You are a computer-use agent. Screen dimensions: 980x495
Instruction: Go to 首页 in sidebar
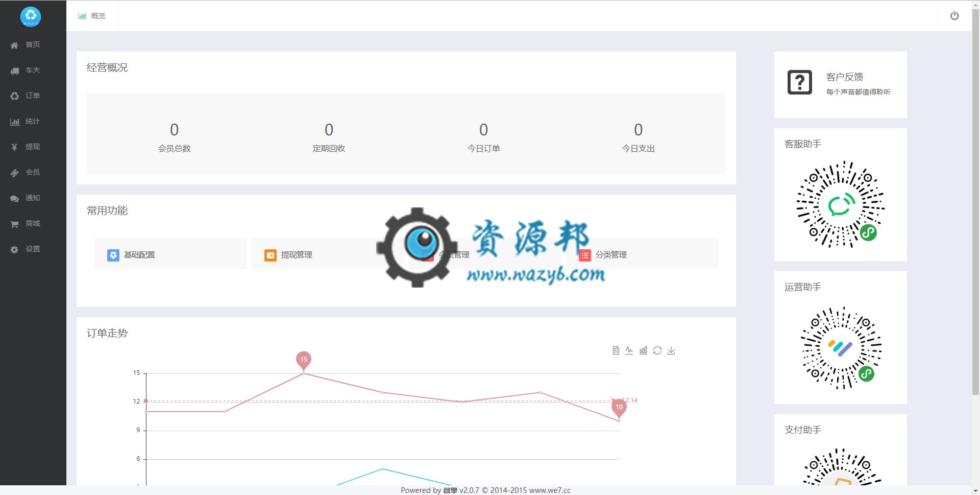[33, 44]
